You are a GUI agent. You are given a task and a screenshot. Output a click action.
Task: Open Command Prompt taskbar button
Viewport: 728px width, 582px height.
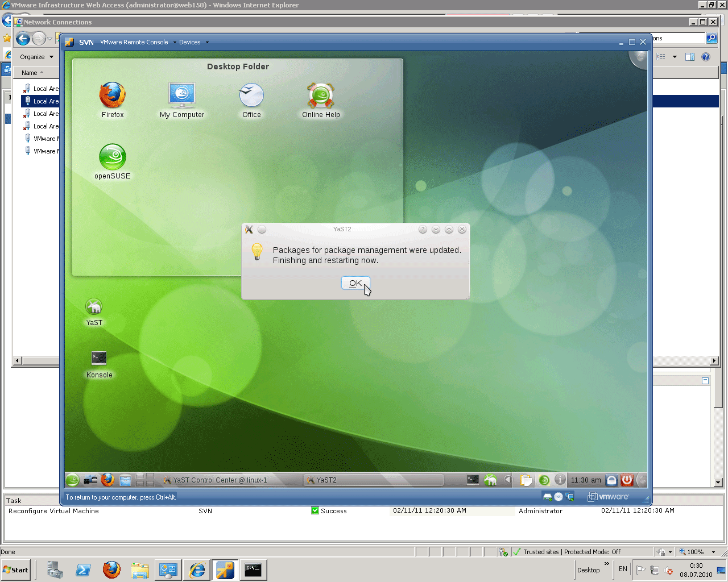pos(254,569)
